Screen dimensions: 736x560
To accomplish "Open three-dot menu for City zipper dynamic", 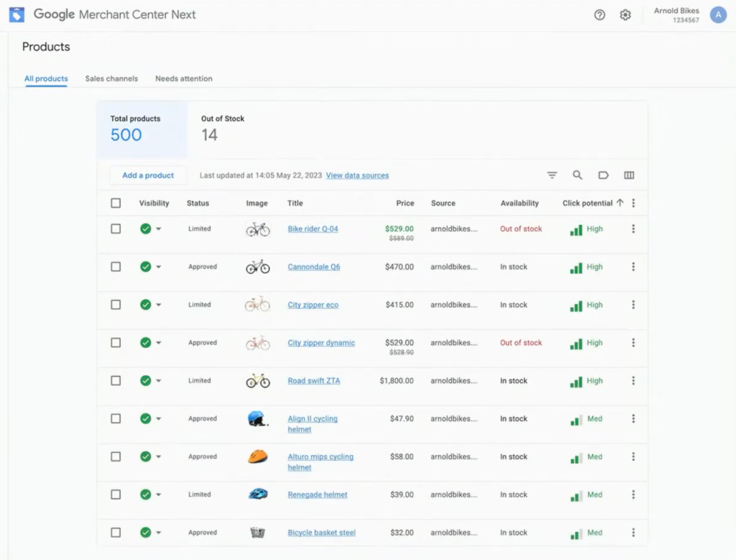I will [633, 343].
